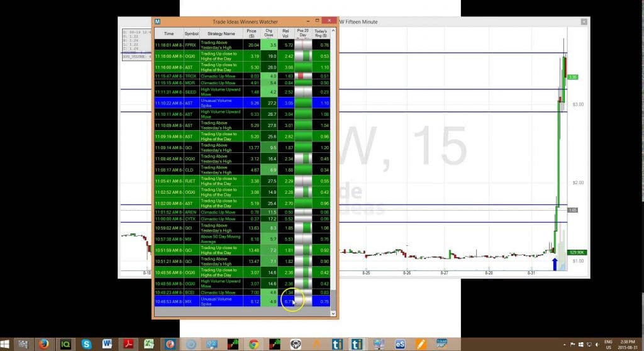The height and width of the screenshot is (351, 644).
Task: Select the 10:48:53 MX Unusual Volume Spike row
Action: [x=242, y=301]
